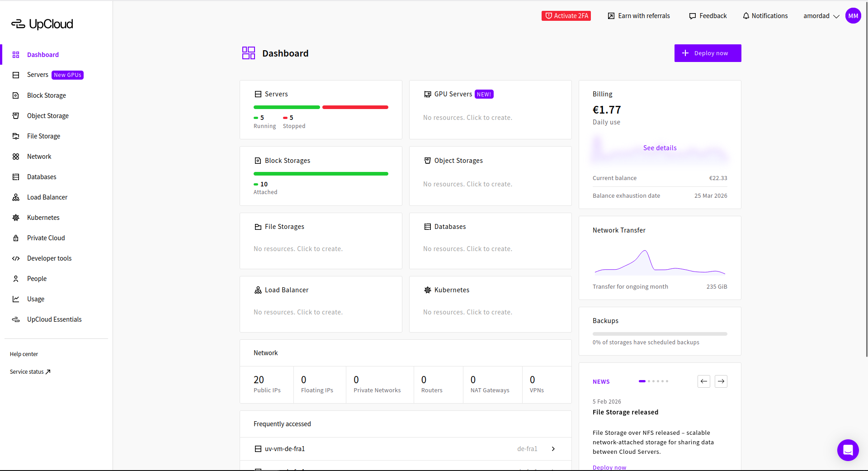Navigate to Kubernetes via the sidebar icon

[43, 217]
